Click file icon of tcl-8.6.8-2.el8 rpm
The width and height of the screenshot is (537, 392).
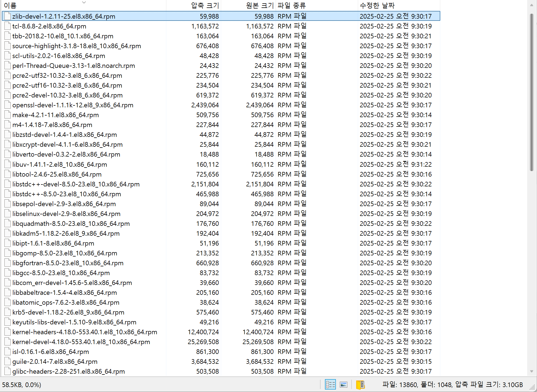click(8, 26)
